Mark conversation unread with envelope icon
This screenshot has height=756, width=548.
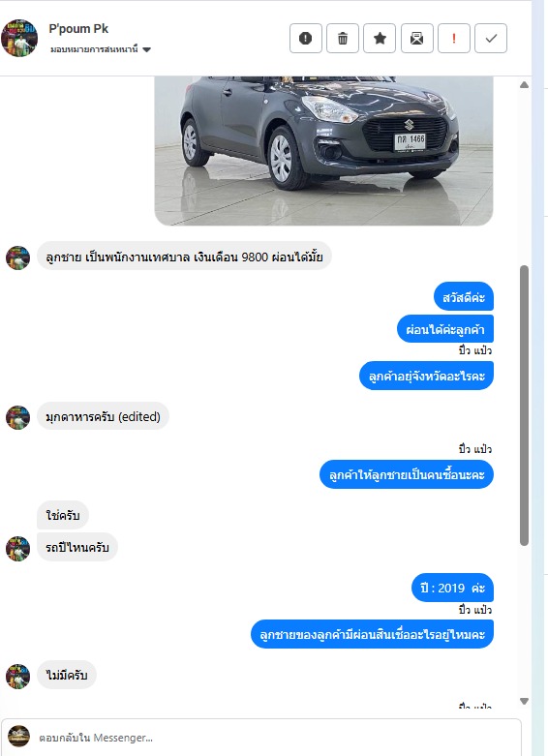pyautogui.click(x=416, y=38)
